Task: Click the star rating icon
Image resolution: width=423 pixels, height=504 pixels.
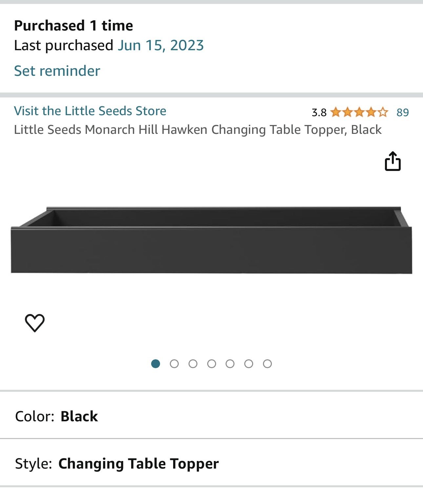Action: pos(359,113)
